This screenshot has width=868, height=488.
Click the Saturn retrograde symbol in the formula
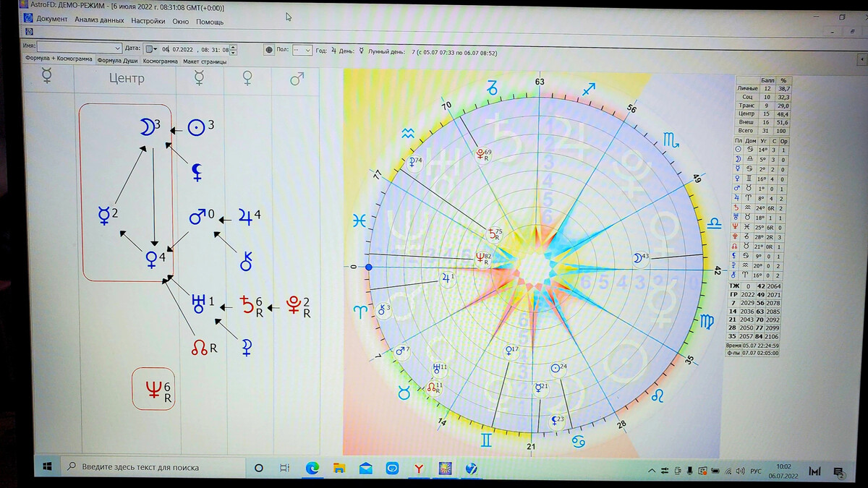point(247,304)
